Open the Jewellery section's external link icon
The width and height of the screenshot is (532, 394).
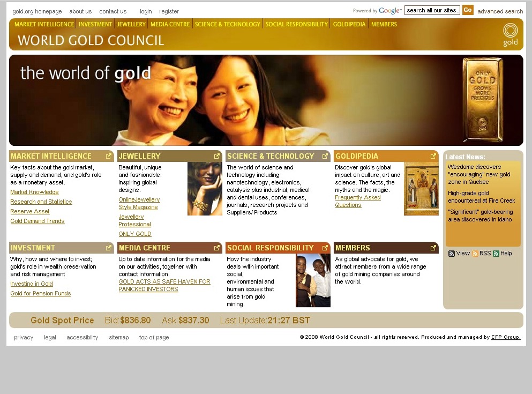click(x=217, y=157)
